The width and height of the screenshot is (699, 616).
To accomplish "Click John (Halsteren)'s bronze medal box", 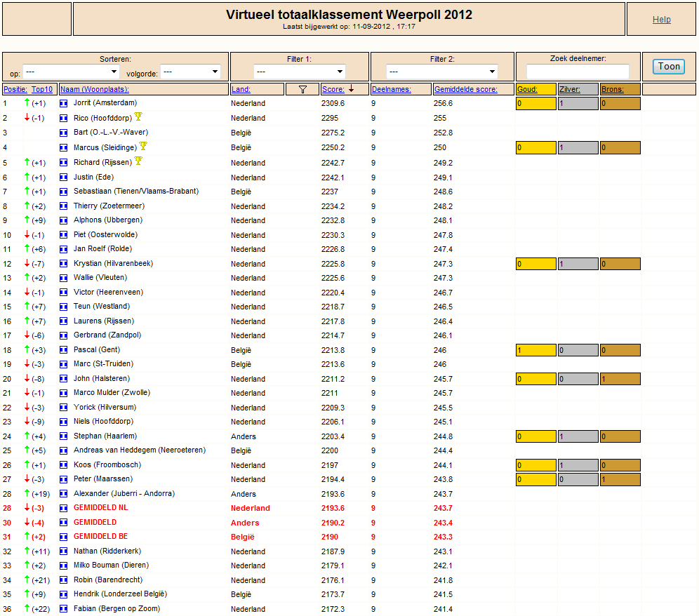I will click(x=620, y=379).
